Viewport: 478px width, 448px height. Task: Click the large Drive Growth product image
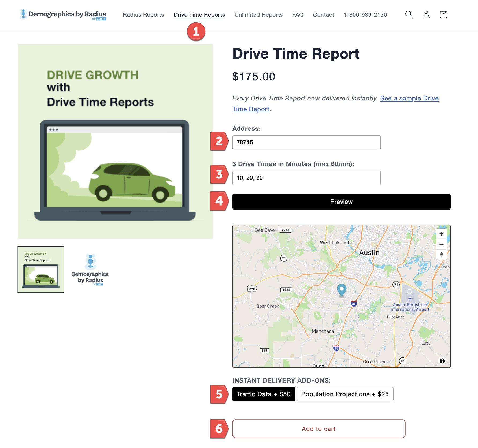click(x=115, y=141)
